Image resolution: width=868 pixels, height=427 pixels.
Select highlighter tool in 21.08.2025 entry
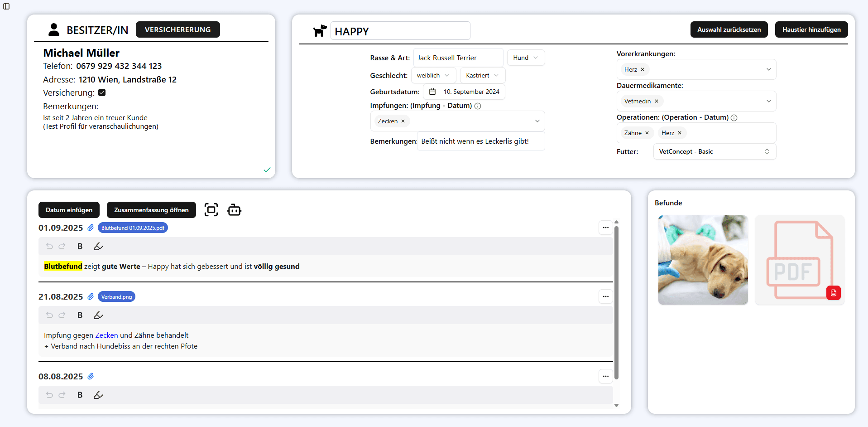[x=98, y=315]
